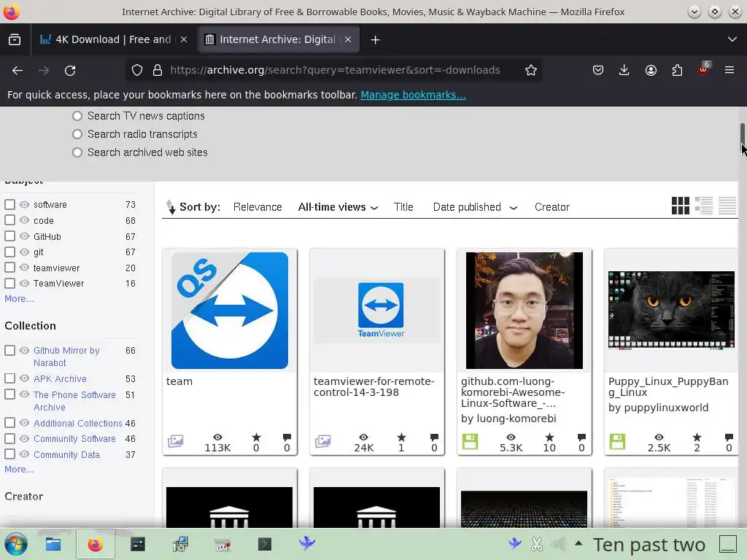Open the Firefox View icon
Image resolution: width=747 pixels, height=560 pixels.
pos(15,39)
